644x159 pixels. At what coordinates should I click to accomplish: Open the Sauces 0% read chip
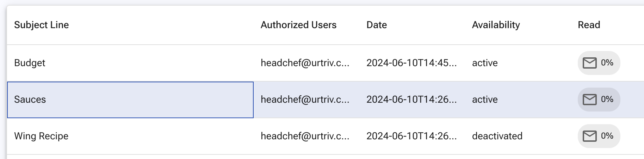point(599,100)
